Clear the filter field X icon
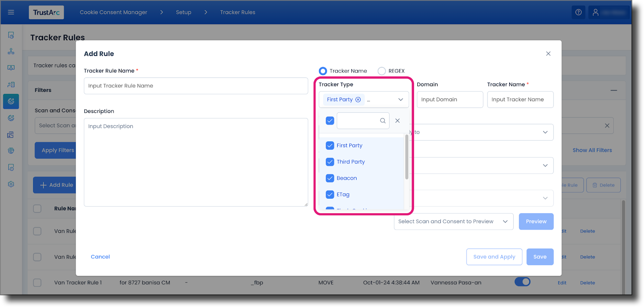The width and height of the screenshot is (644, 307). pyautogui.click(x=607, y=126)
